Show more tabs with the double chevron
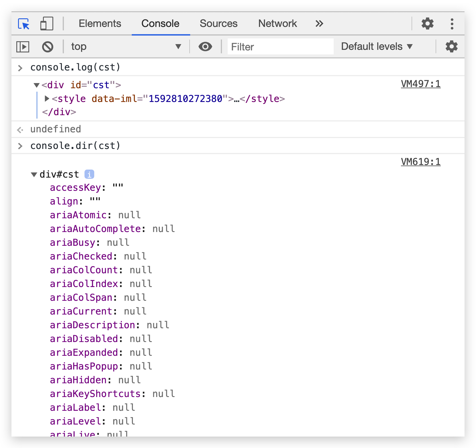Screen dimensions: 476x448 [319, 24]
